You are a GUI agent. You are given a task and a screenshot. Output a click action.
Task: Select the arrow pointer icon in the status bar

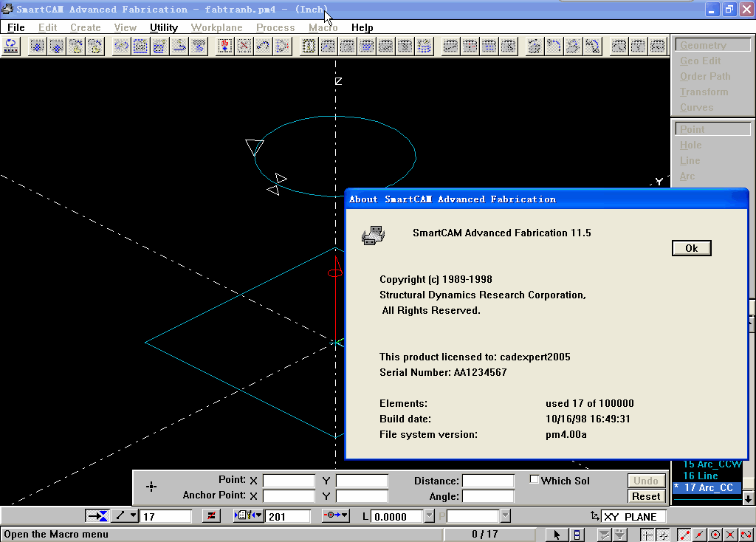tap(557, 535)
